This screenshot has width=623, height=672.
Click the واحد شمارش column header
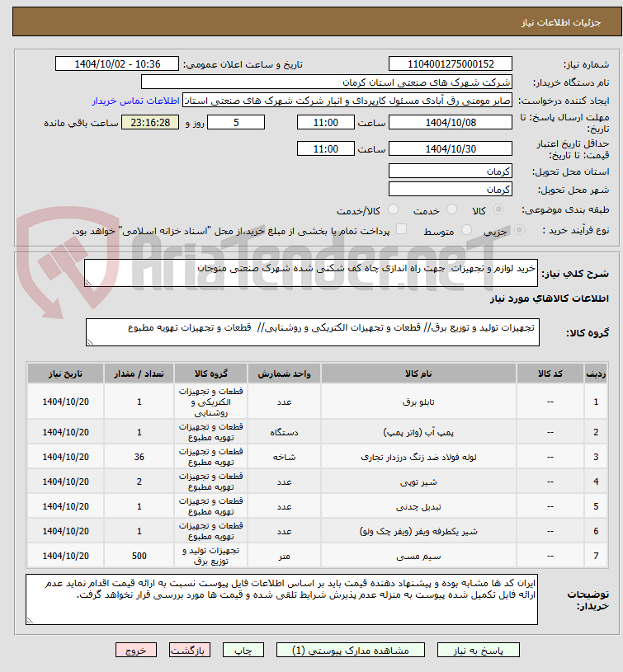tap(285, 374)
